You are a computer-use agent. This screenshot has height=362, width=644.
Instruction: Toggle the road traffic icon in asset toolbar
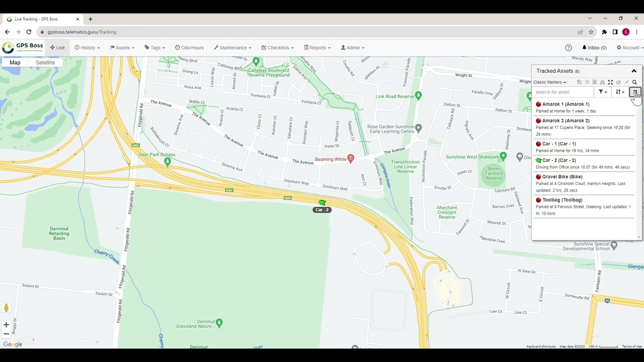point(602,82)
